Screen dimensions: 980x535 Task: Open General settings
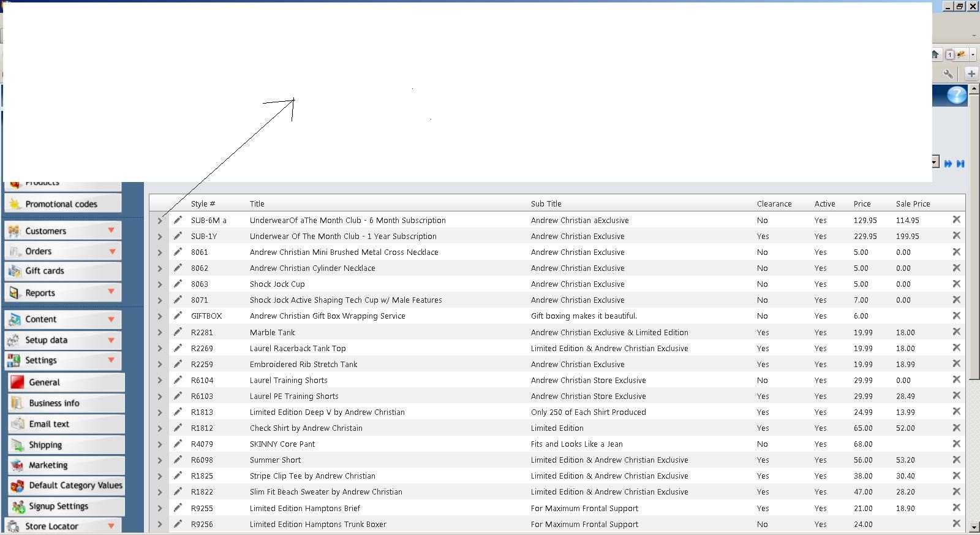point(67,382)
